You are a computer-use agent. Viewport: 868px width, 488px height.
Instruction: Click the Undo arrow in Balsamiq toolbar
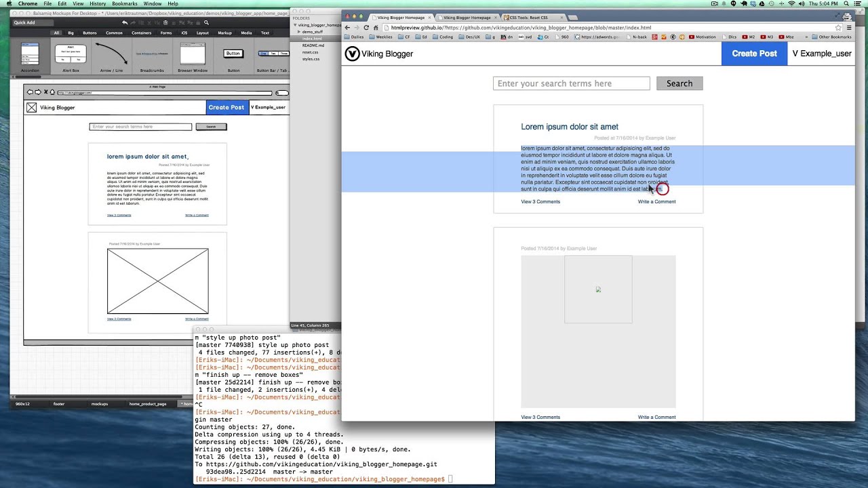[125, 22]
